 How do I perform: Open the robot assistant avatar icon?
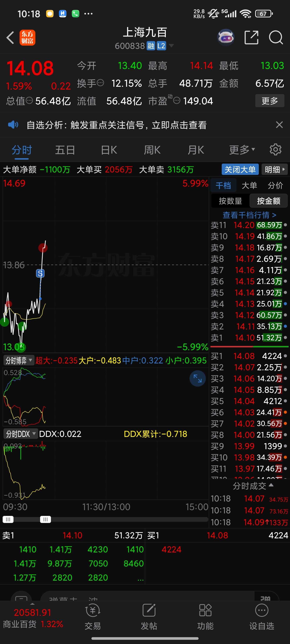(x=226, y=37)
